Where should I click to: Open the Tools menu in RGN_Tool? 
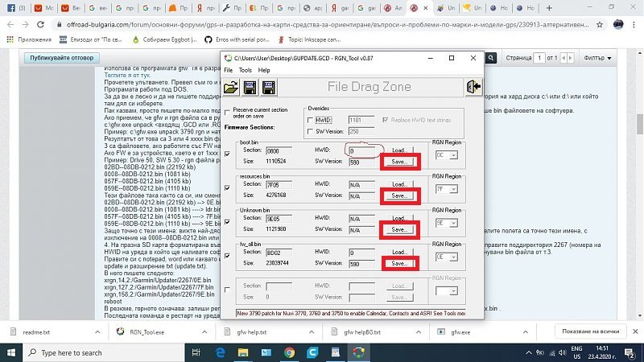245,71
